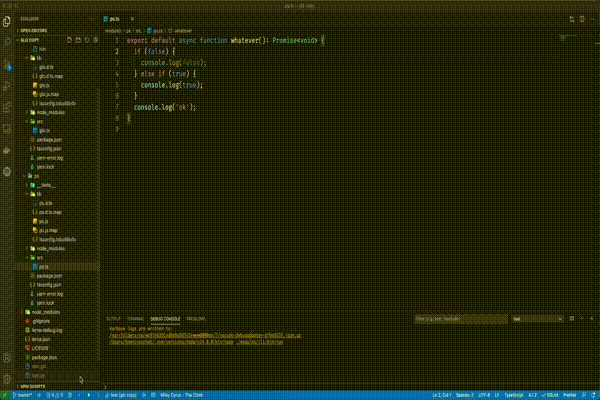Viewport: 600px width, 400px height.
Task: Expand the root node_modules folder
Action: [44, 312]
